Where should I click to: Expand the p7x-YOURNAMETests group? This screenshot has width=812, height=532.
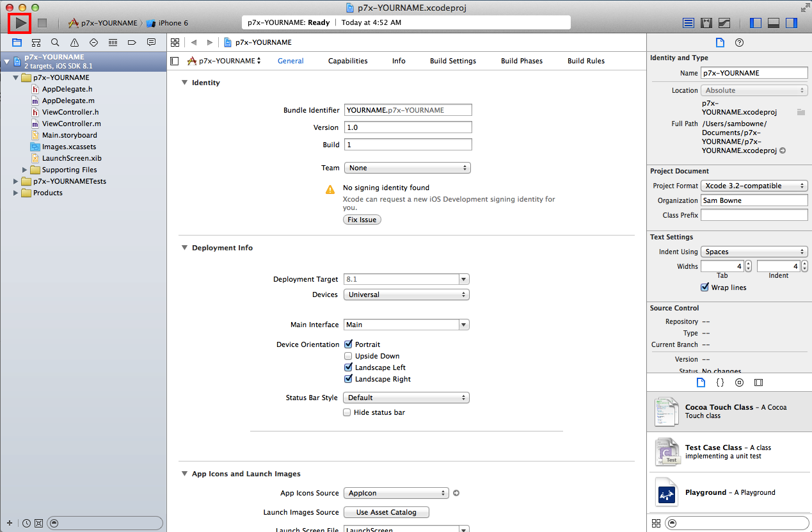(x=16, y=181)
